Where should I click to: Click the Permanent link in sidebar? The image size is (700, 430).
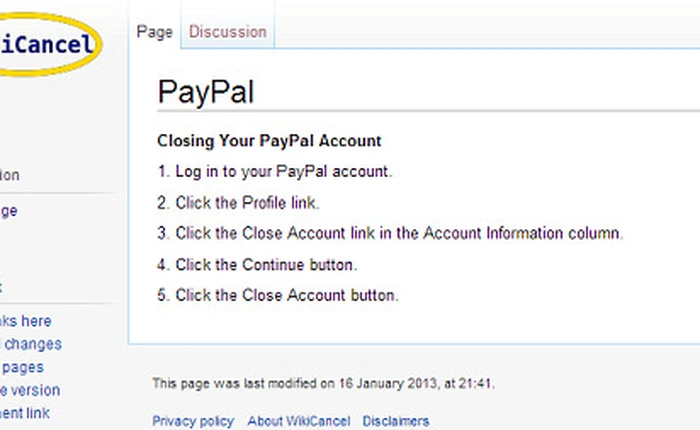pos(25,413)
